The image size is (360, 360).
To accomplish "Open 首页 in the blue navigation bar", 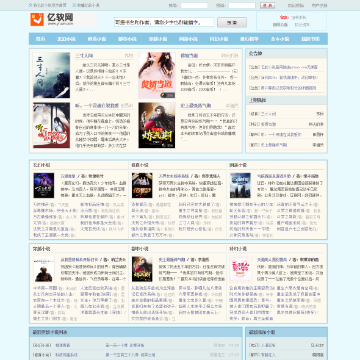I will coord(40,39).
